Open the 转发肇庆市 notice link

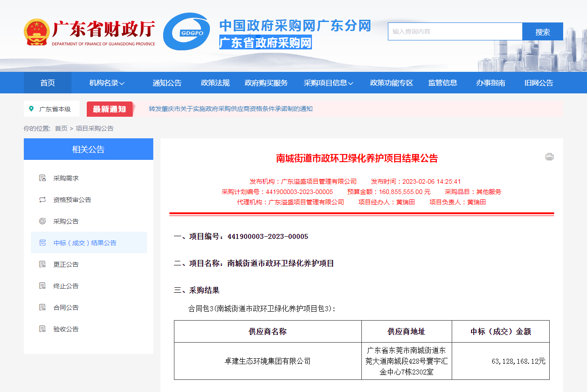tap(231, 109)
